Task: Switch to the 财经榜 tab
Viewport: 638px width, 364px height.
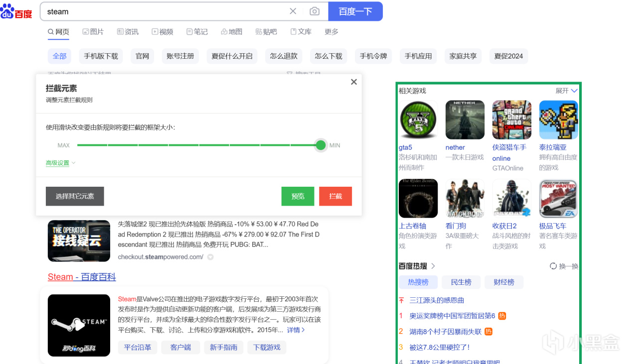Action: (504, 282)
